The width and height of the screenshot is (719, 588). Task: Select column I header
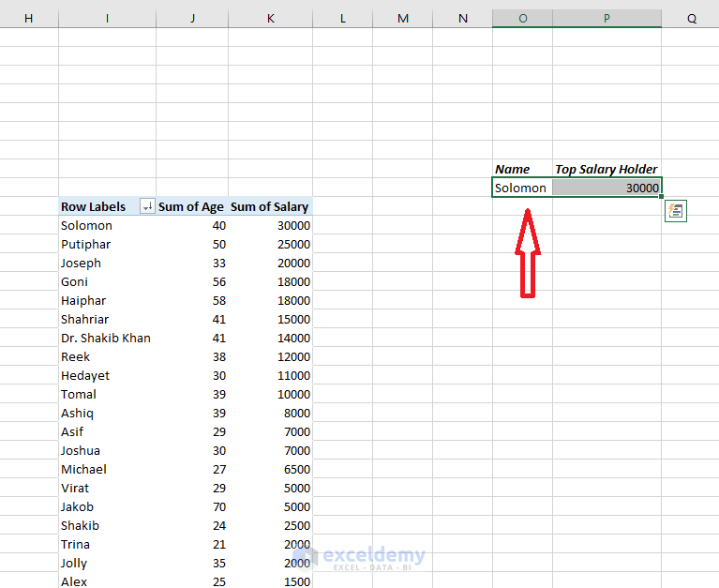tap(107, 19)
